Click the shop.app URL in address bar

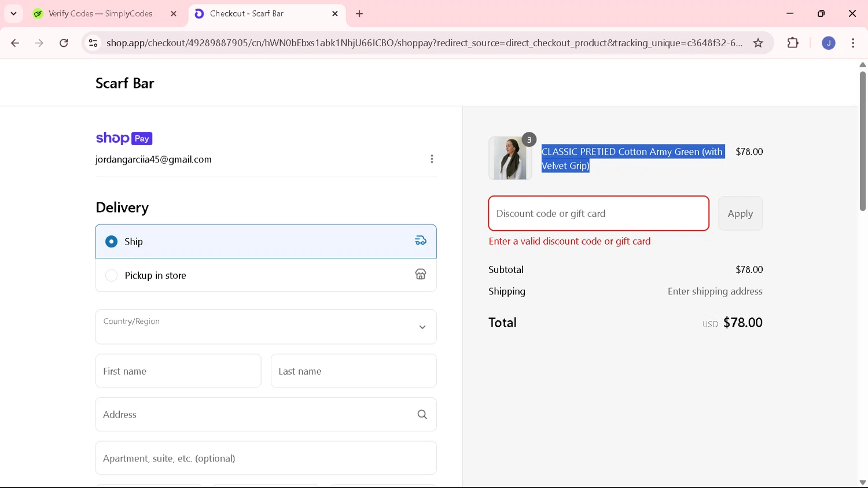coord(424,43)
